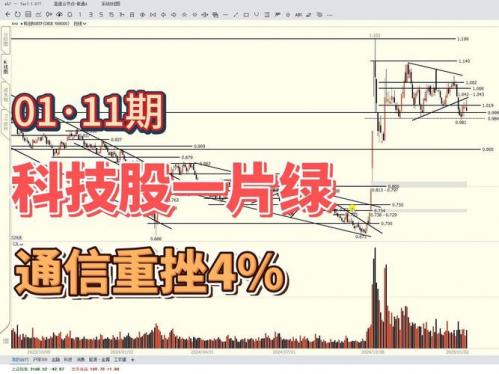The width and height of the screenshot is (499, 374).
Task: Select the diagonal trend line tool
Action: [x=236, y=14]
